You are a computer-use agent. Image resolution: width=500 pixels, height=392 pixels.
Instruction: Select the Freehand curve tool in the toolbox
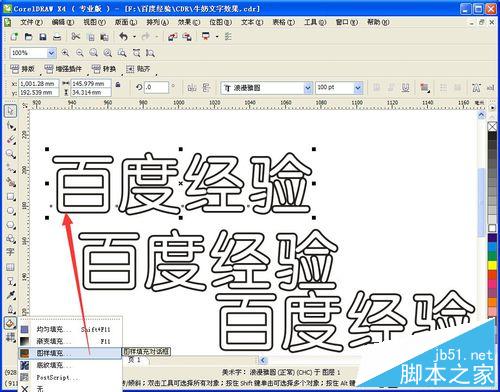click(11, 168)
